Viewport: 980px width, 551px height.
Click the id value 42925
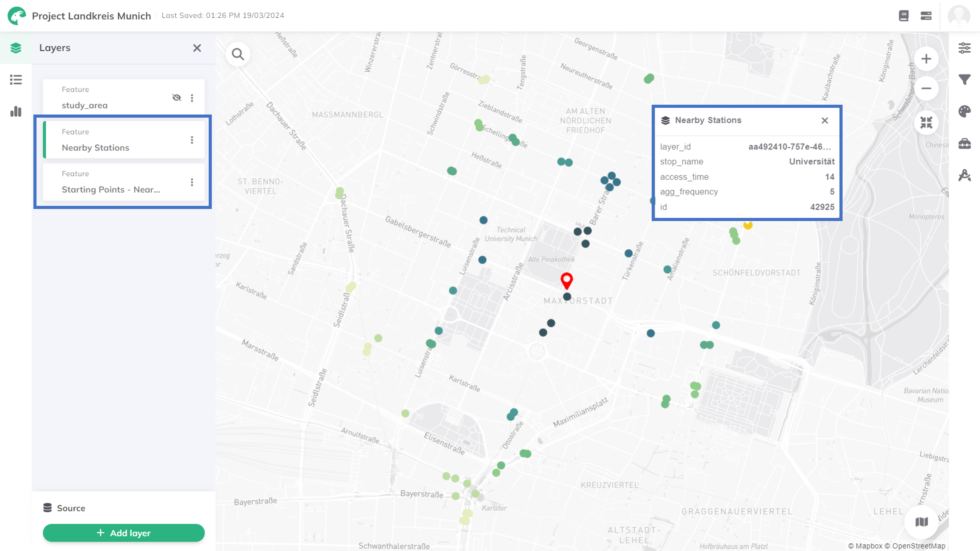point(822,207)
